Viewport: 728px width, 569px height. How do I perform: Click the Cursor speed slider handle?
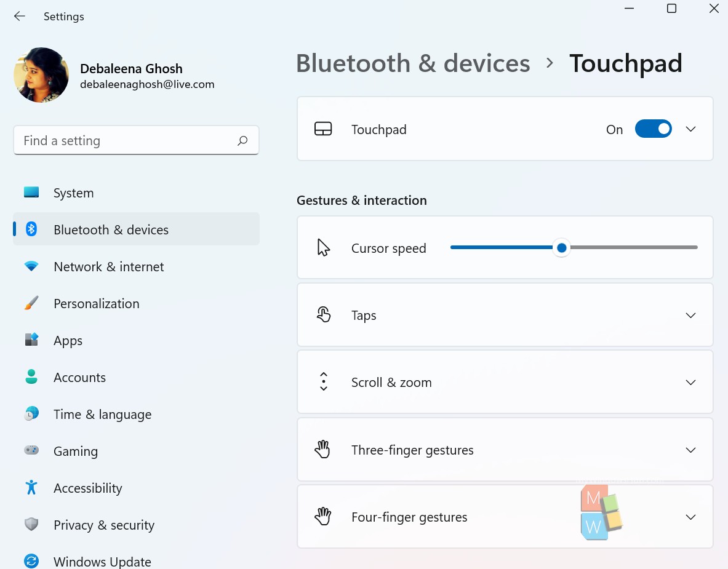click(561, 248)
